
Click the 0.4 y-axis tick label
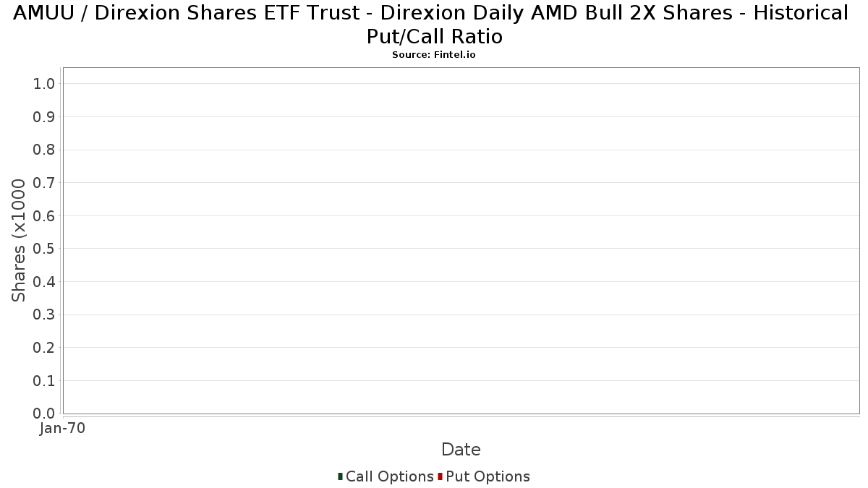pos(44,282)
